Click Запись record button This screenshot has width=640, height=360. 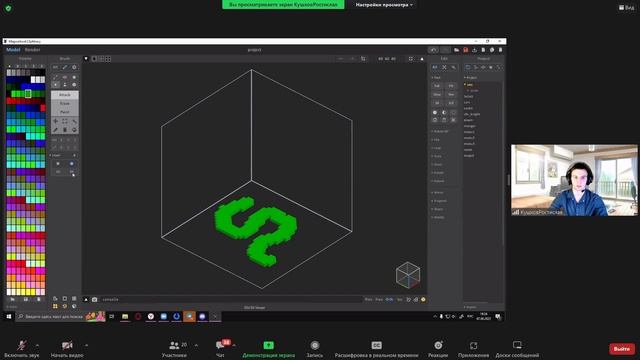pyautogui.click(x=315, y=349)
